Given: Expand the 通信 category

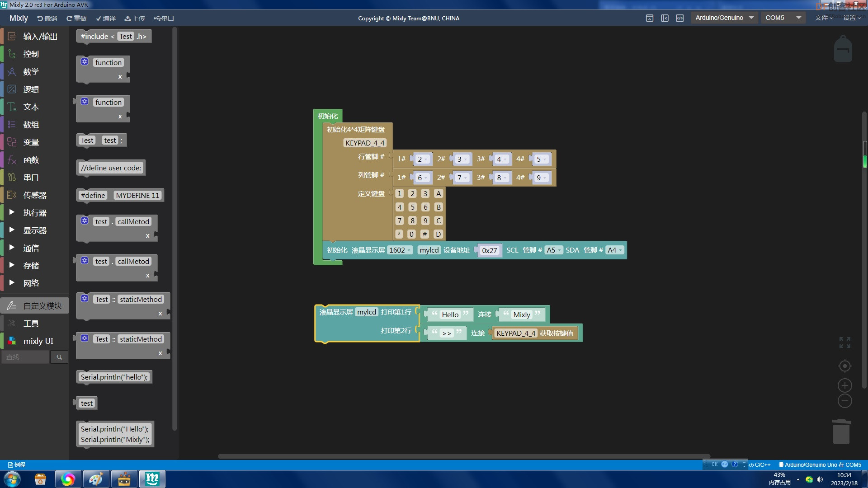Looking at the screenshot, I should coord(35,248).
